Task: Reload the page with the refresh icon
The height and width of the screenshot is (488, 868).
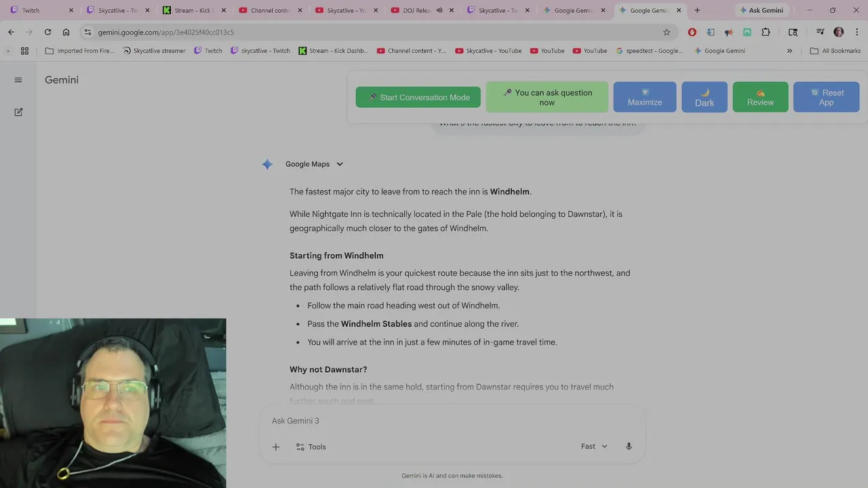Action: (47, 32)
